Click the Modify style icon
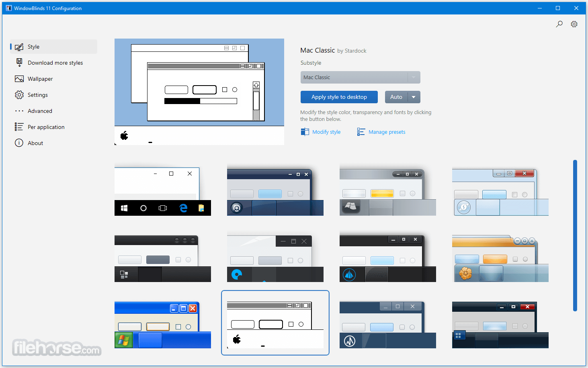The image size is (588, 368). pos(305,132)
